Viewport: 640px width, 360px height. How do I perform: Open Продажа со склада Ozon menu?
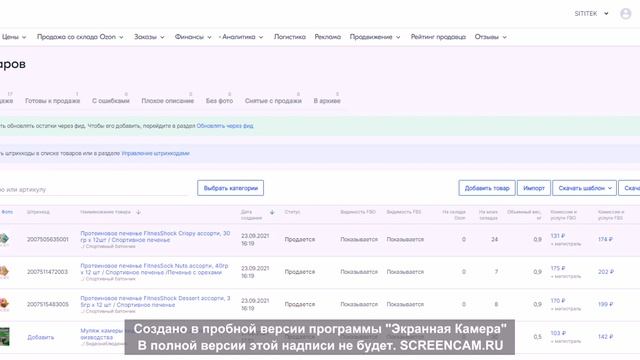pos(80,37)
